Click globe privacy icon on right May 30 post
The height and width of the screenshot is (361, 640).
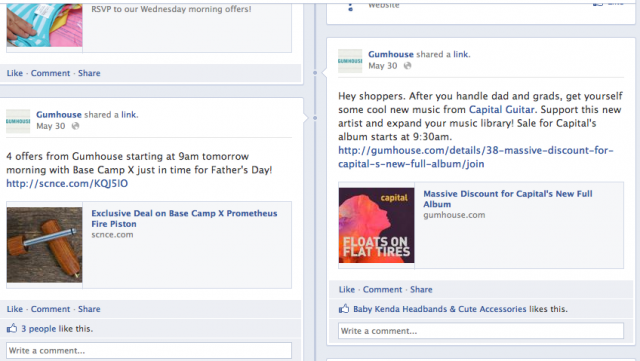407,66
